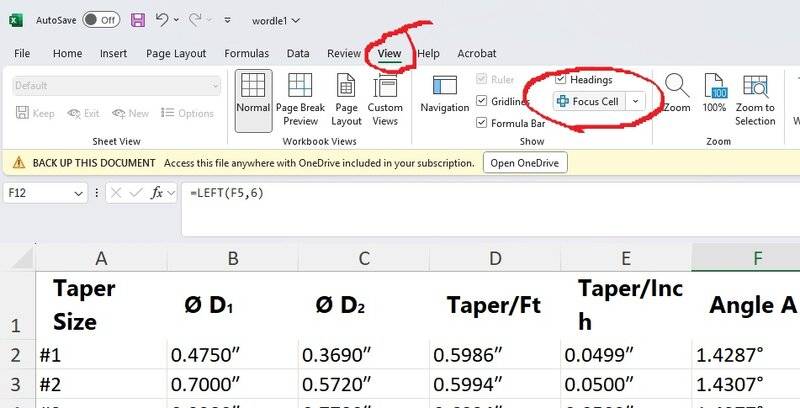This screenshot has height=408, width=800.
Task: Click the formula bar Cancel X icon
Action: [116, 193]
